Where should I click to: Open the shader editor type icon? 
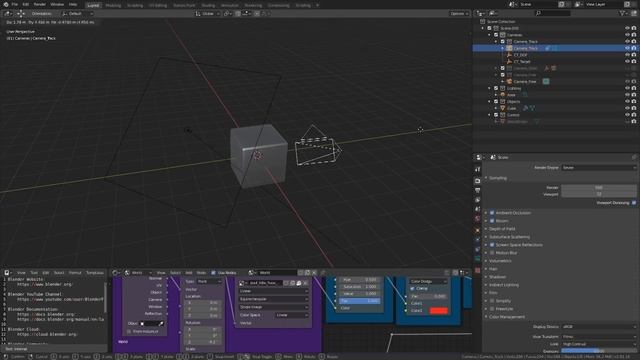click(116, 273)
